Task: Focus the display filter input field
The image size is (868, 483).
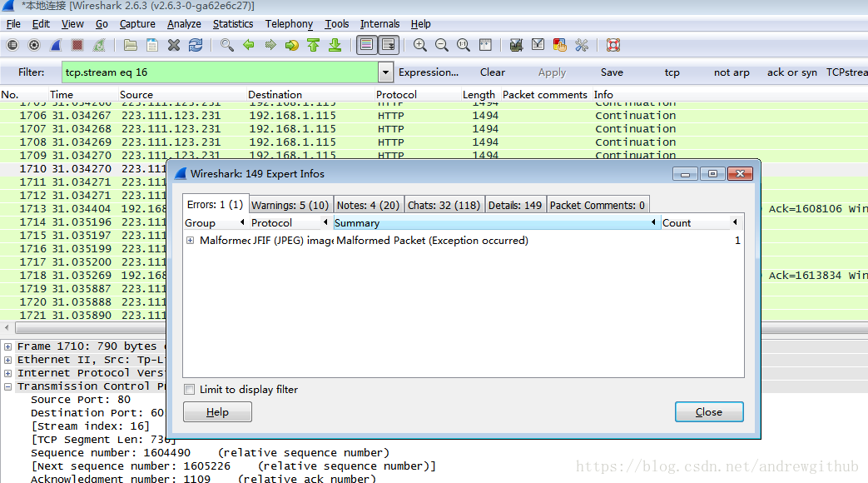Action: coord(220,72)
